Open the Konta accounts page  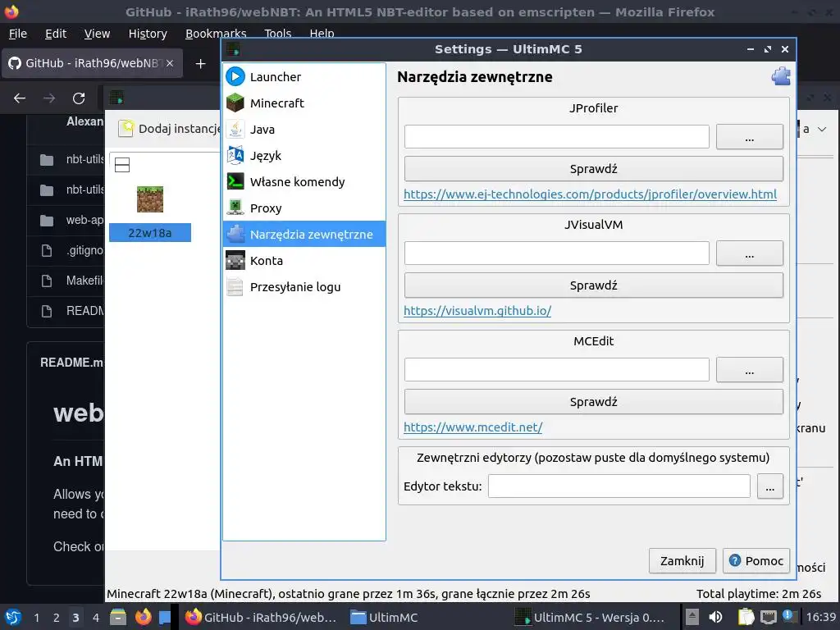point(304,260)
